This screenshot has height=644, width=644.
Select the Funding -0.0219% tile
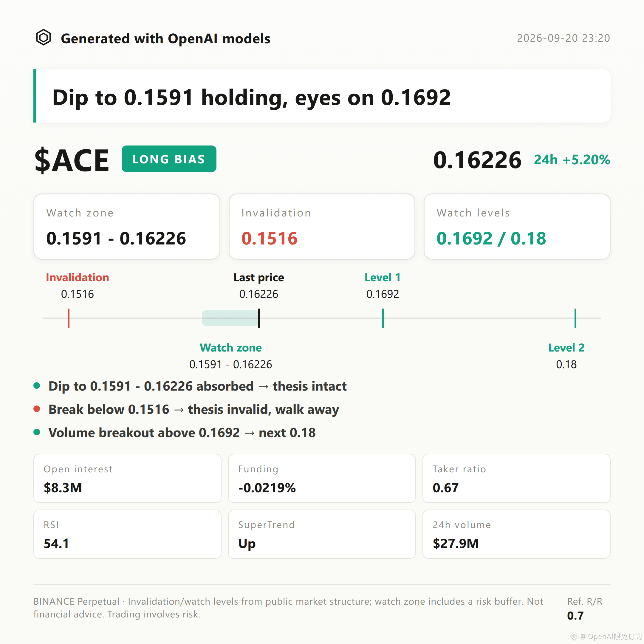pos(322,478)
